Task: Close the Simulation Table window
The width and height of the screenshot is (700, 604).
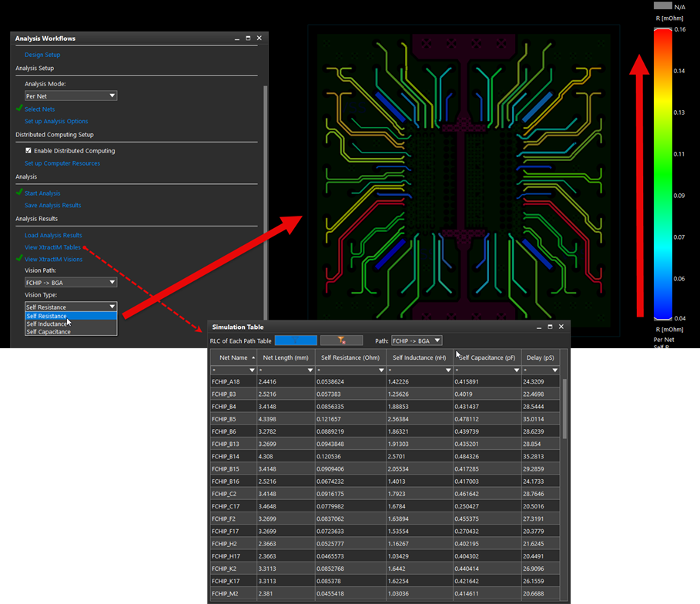Action: click(x=561, y=327)
